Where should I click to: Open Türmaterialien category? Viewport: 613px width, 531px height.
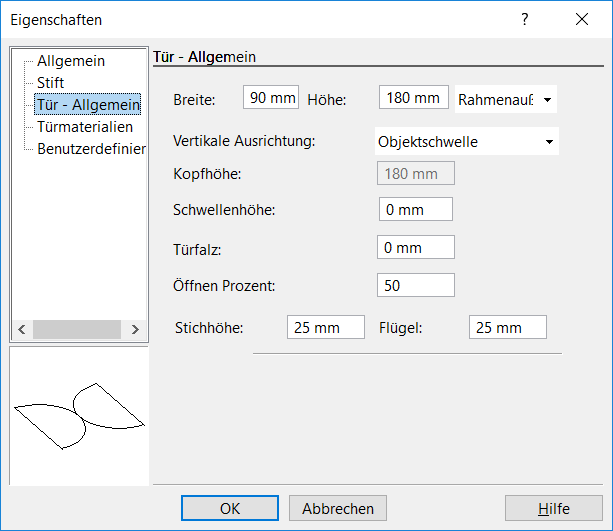[84, 127]
